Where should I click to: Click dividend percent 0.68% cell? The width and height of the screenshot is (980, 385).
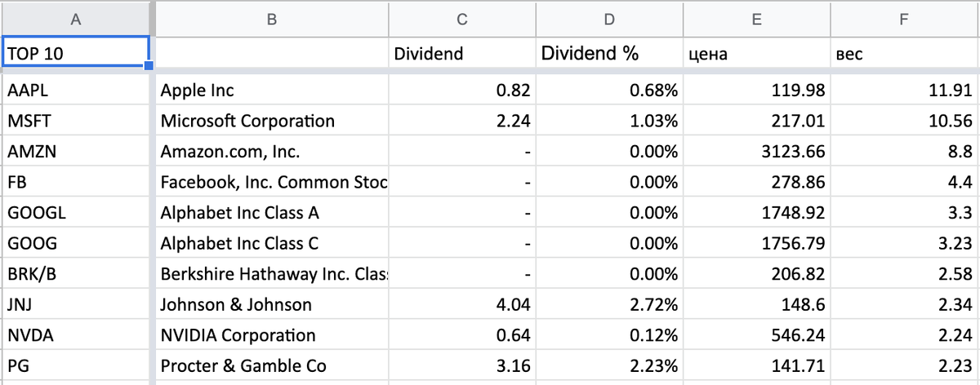pyautogui.click(x=609, y=91)
